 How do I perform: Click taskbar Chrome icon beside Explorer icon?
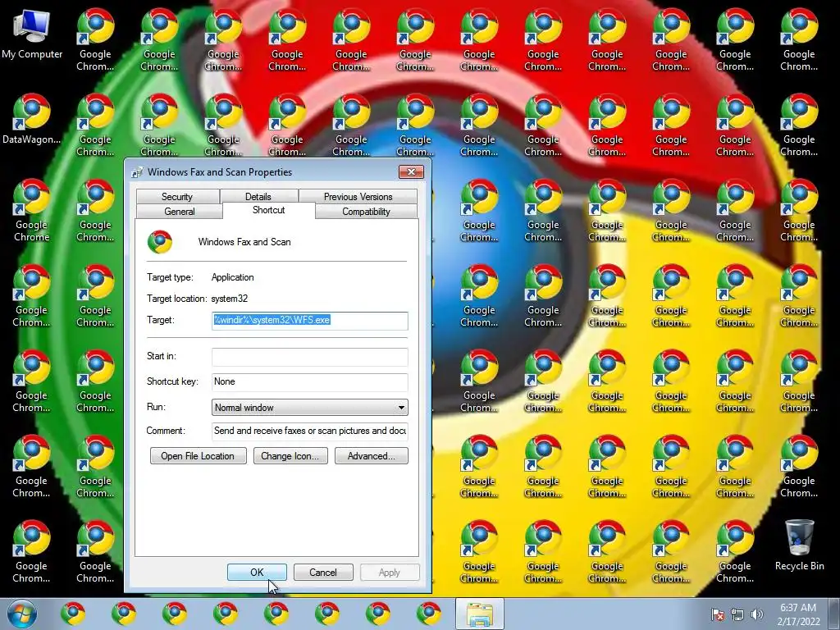(x=429, y=614)
